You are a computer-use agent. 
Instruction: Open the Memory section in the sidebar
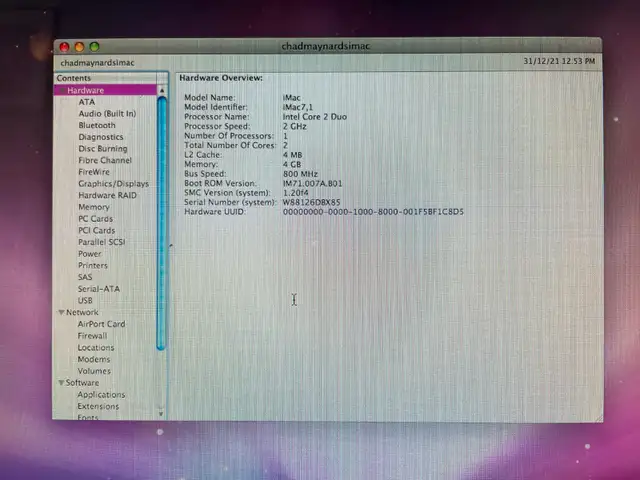pos(94,207)
